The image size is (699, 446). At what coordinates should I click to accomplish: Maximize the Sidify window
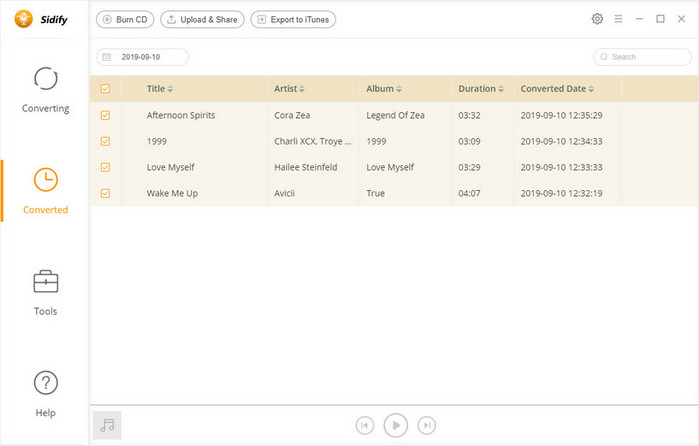coord(660,19)
